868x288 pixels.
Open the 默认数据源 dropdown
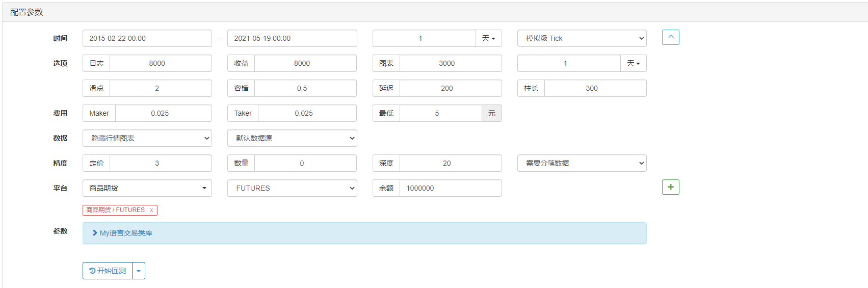coord(292,138)
